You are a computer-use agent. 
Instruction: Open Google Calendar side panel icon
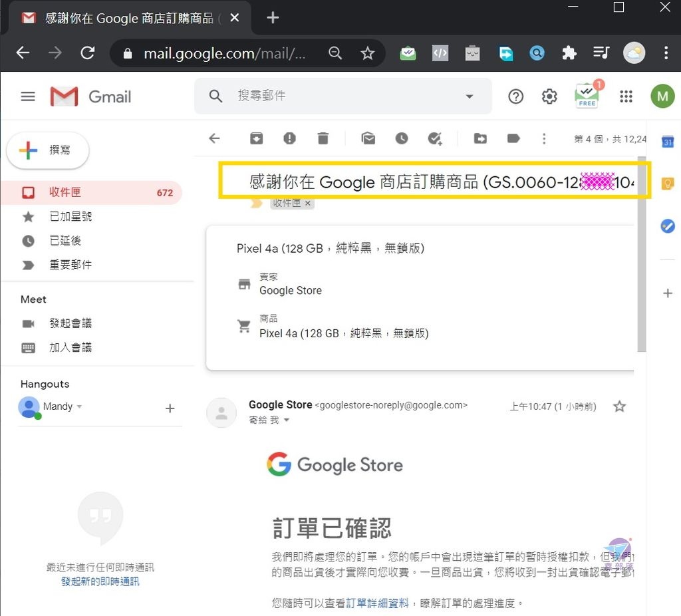tap(668, 142)
